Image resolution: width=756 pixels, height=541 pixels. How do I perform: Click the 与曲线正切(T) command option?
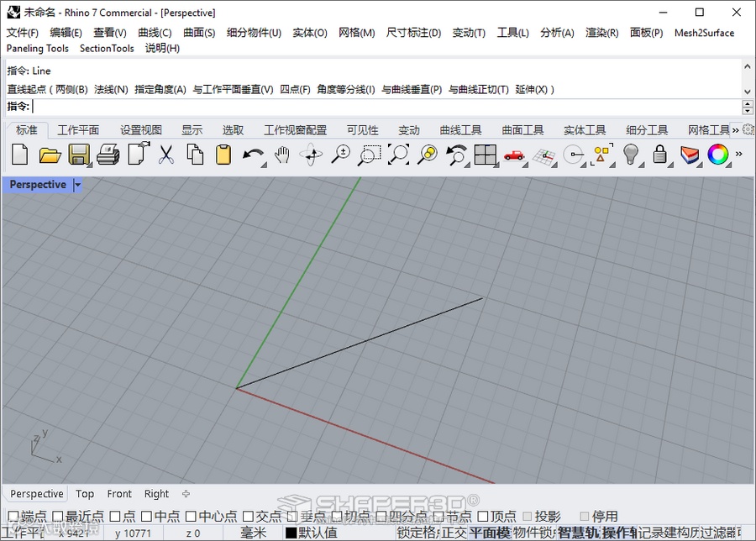coord(478,90)
